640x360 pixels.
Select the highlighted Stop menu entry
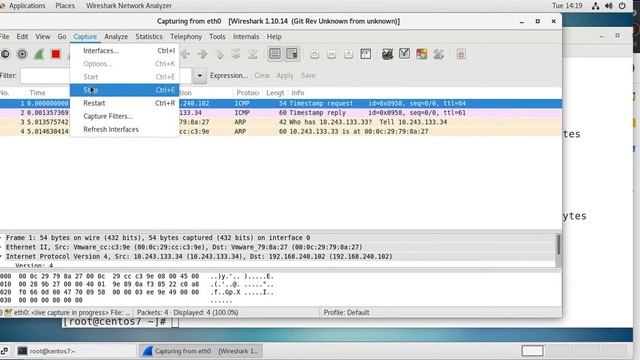click(x=124, y=90)
